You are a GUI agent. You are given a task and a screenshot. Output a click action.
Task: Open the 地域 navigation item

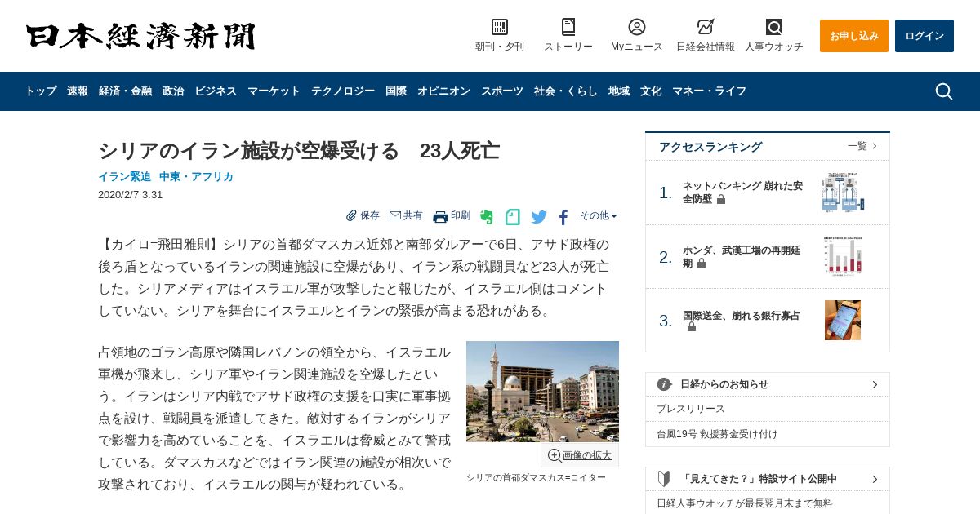pyautogui.click(x=619, y=91)
